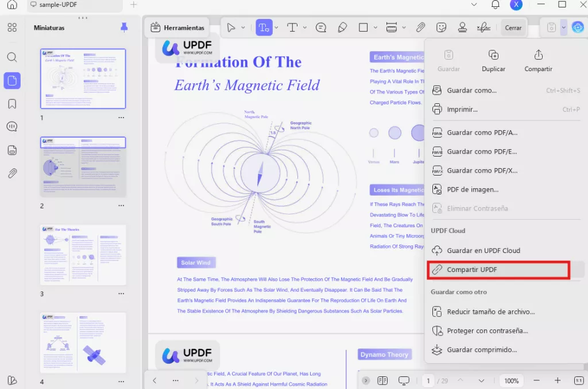Open page 2 thumbnail options menu
This screenshot has width=588, height=389.
click(121, 205)
